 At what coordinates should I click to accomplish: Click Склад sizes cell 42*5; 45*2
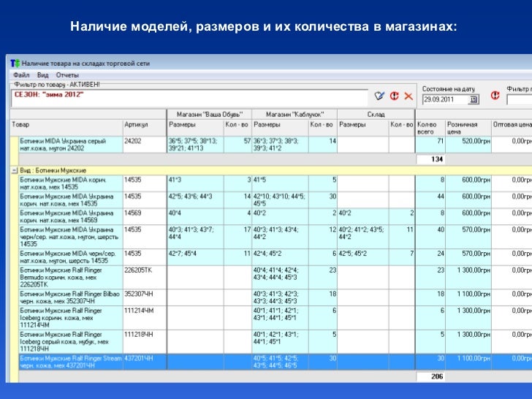pyautogui.click(x=363, y=257)
